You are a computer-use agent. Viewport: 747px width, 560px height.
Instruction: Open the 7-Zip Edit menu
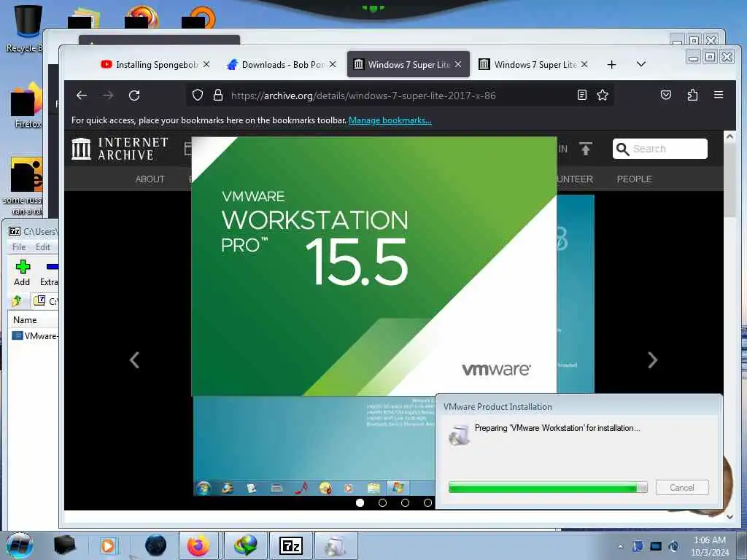(43, 247)
